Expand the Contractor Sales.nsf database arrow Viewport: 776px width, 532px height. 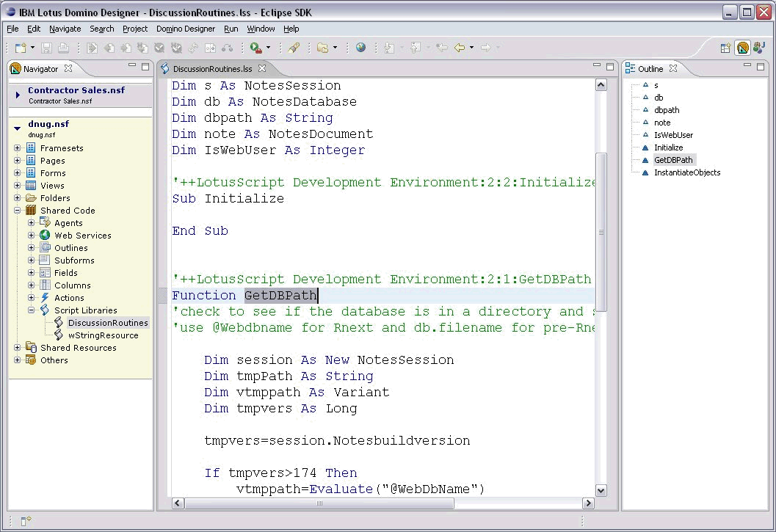coord(18,95)
